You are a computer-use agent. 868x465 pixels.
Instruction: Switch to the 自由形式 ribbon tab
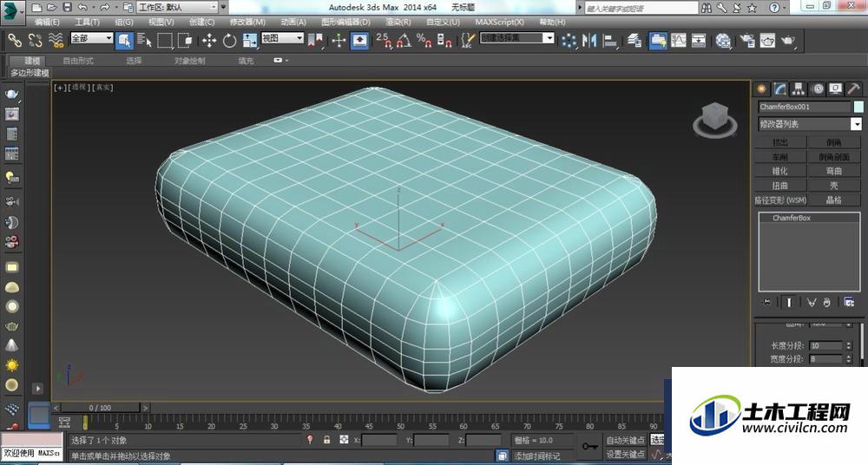click(x=78, y=61)
